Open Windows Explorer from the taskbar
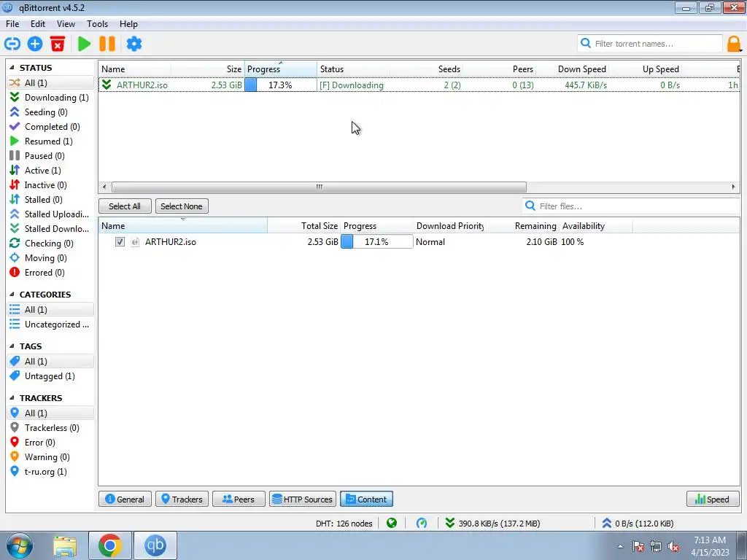747x560 pixels. tap(65, 545)
